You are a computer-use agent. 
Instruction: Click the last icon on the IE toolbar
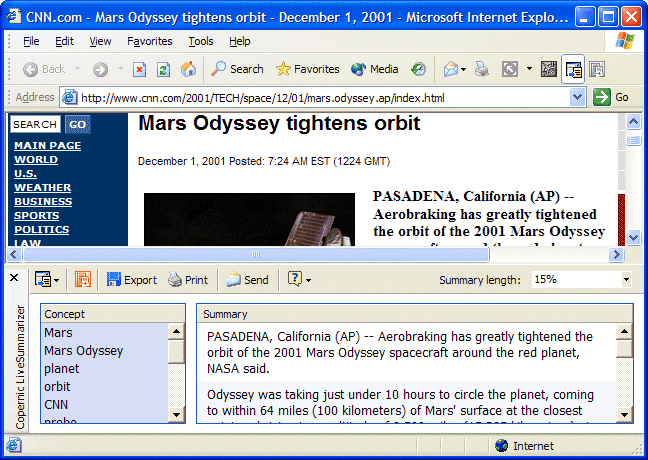(x=597, y=69)
